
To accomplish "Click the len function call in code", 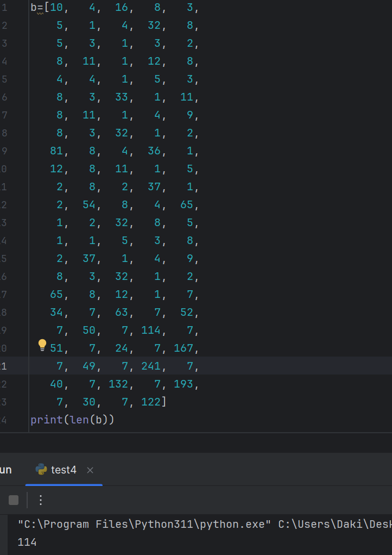I will click(x=79, y=420).
